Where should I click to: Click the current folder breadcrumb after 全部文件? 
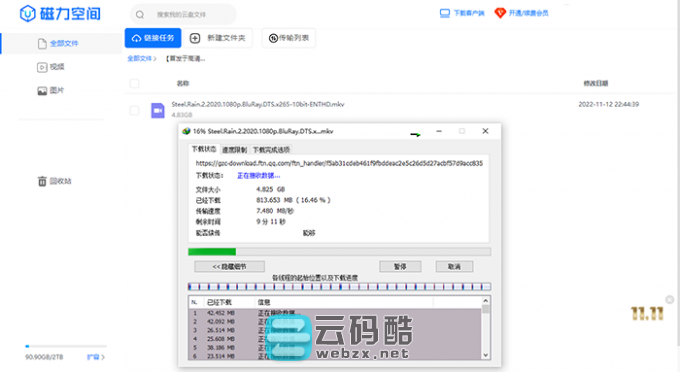pyautogui.click(x=186, y=59)
